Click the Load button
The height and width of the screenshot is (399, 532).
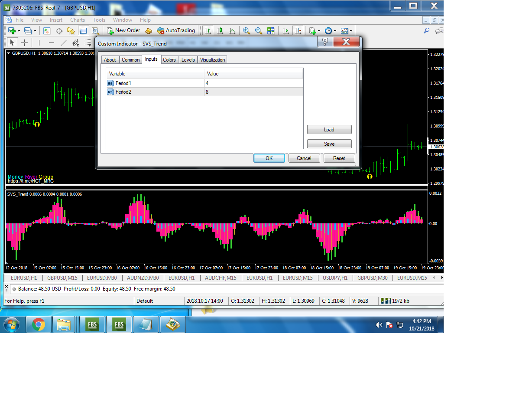[x=329, y=130]
